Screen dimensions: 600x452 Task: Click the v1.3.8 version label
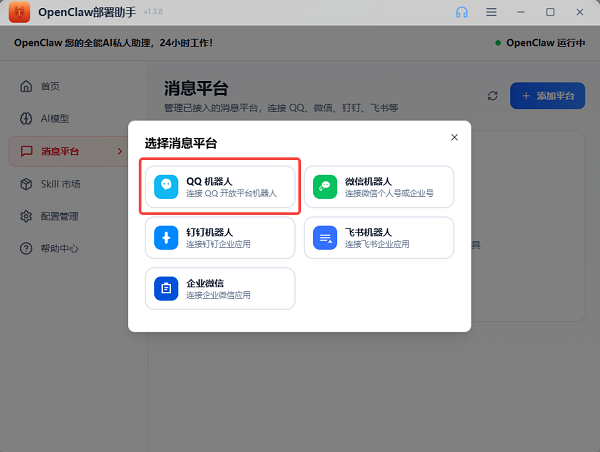(153, 12)
